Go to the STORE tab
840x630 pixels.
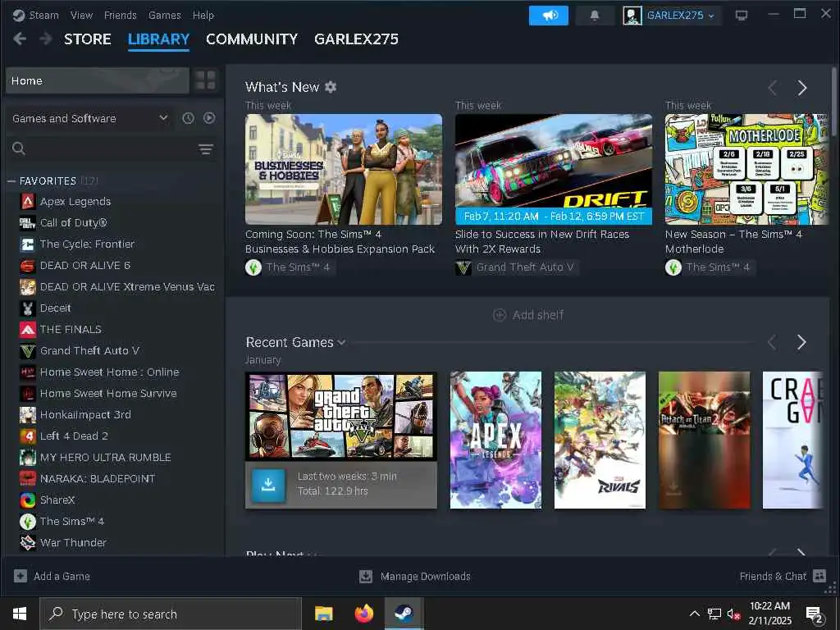(88, 39)
